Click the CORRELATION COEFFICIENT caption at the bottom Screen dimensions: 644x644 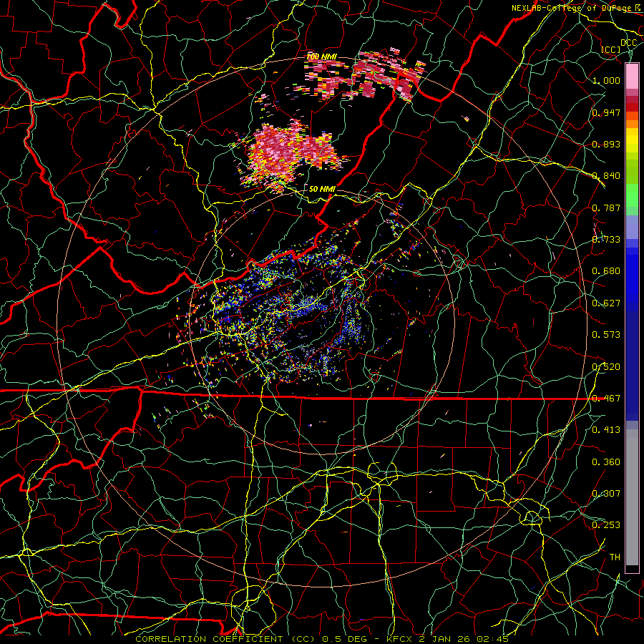pos(322,639)
